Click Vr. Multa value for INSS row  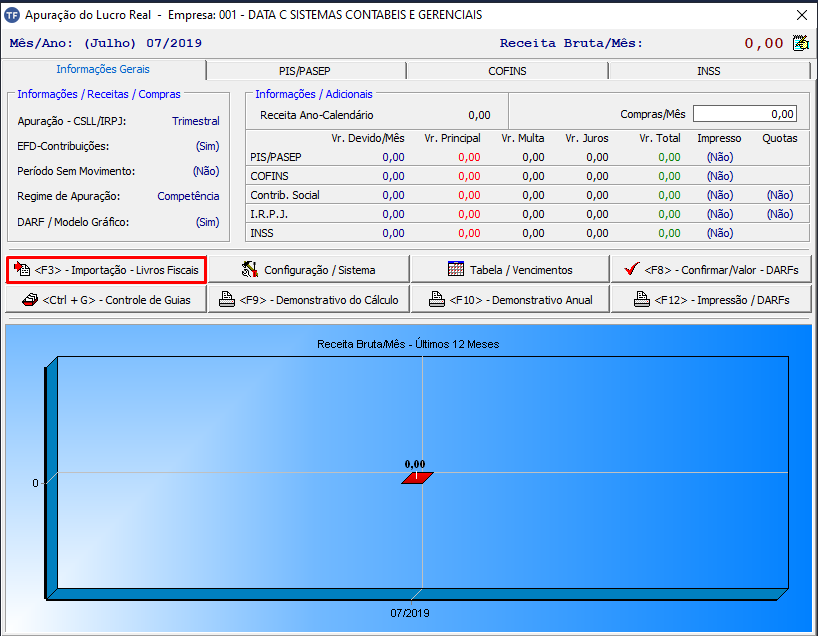(x=533, y=233)
